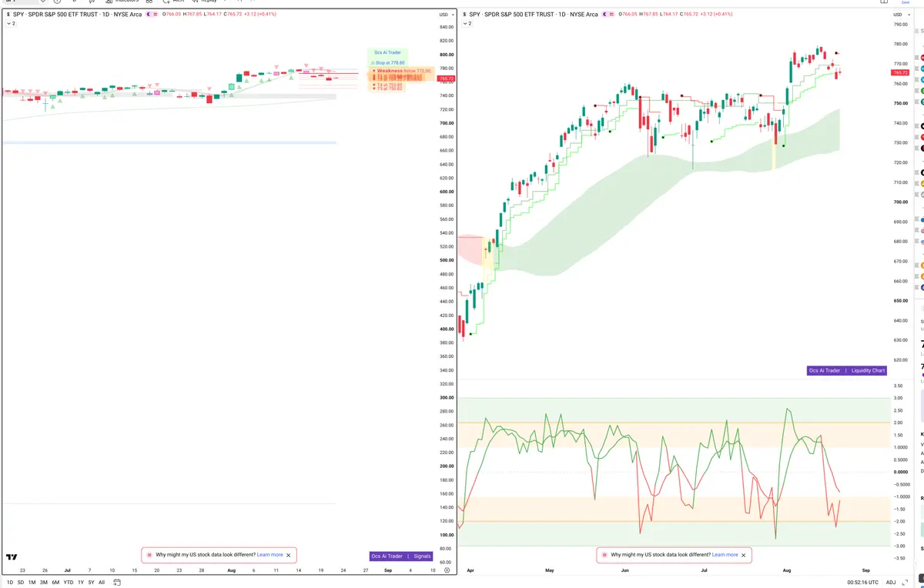Select the 5D time range
This screenshot has width=924, height=588.
tap(21, 583)
